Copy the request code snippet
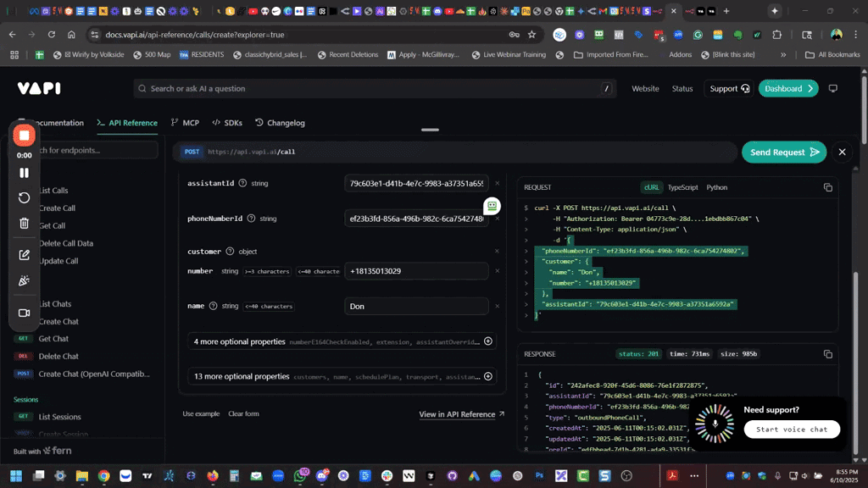This screenshot has width=868, height=488. tap(827, 187)
